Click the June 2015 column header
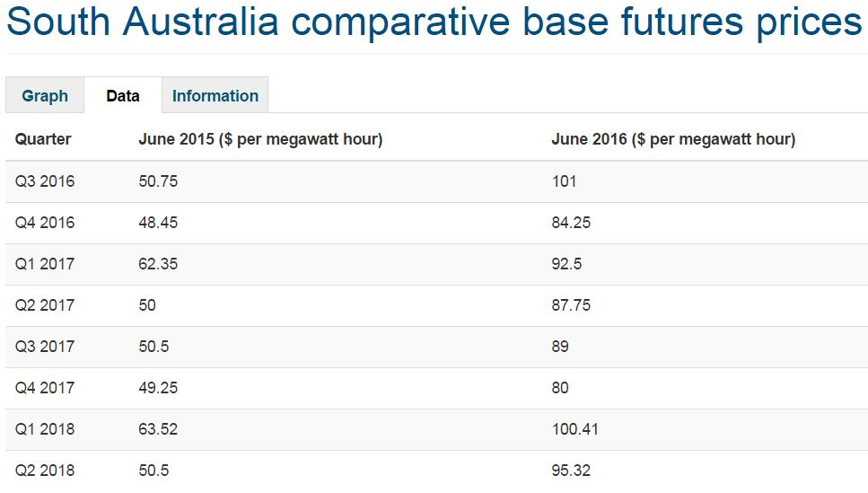 click(x=260, y=139)
